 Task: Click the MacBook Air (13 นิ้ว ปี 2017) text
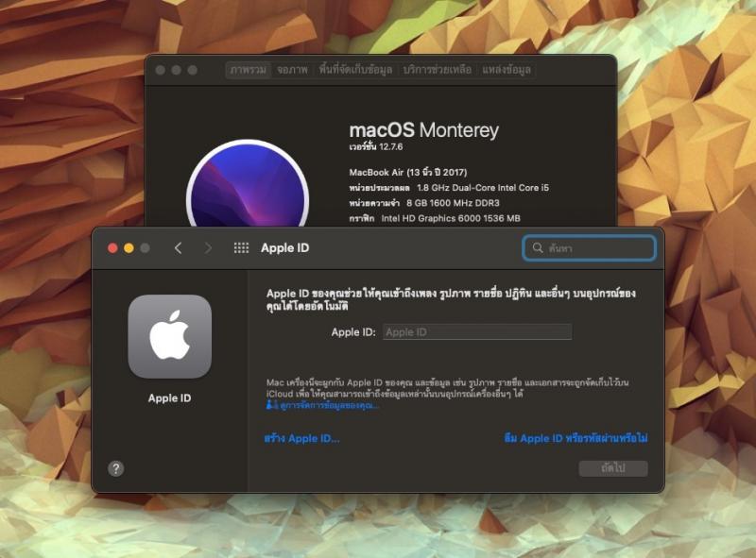click(408, 172)
